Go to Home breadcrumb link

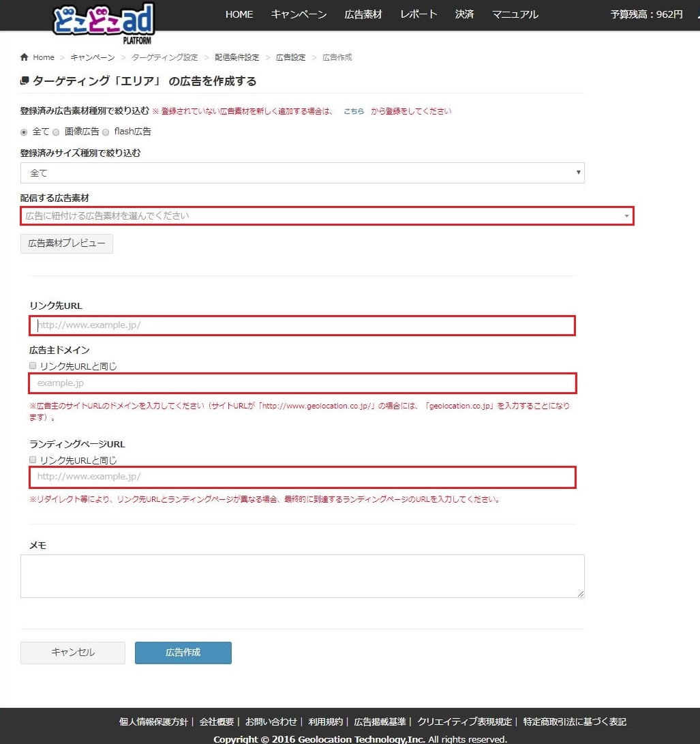[44, 57]
